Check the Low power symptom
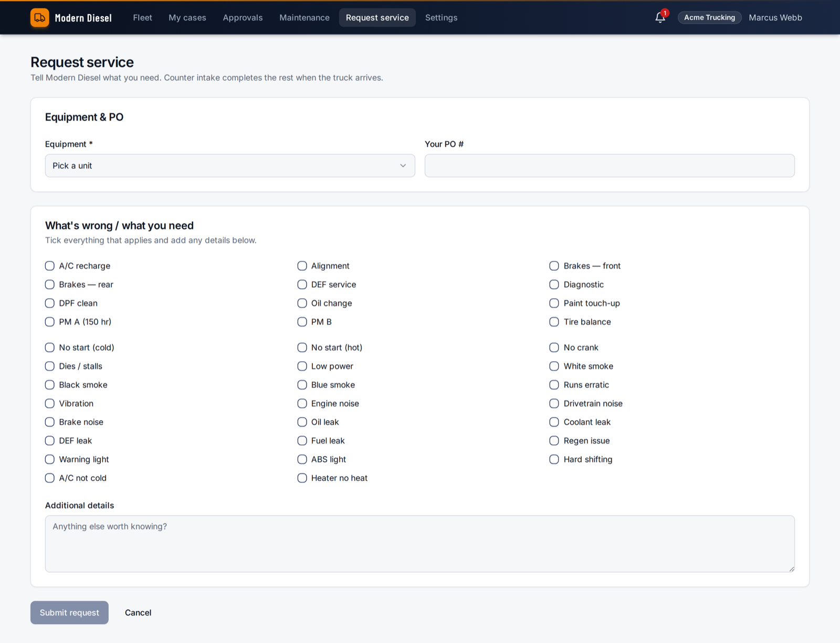 [x=302, y=366]
